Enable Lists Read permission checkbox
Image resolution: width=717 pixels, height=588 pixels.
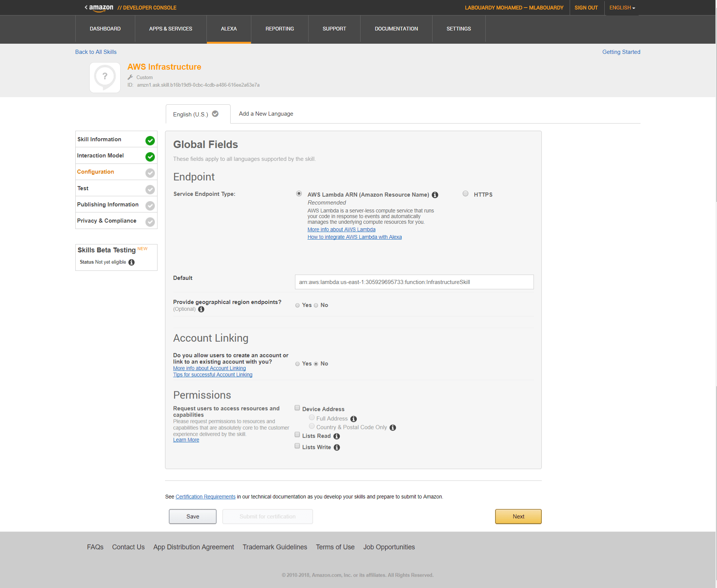tap(297, 435)
